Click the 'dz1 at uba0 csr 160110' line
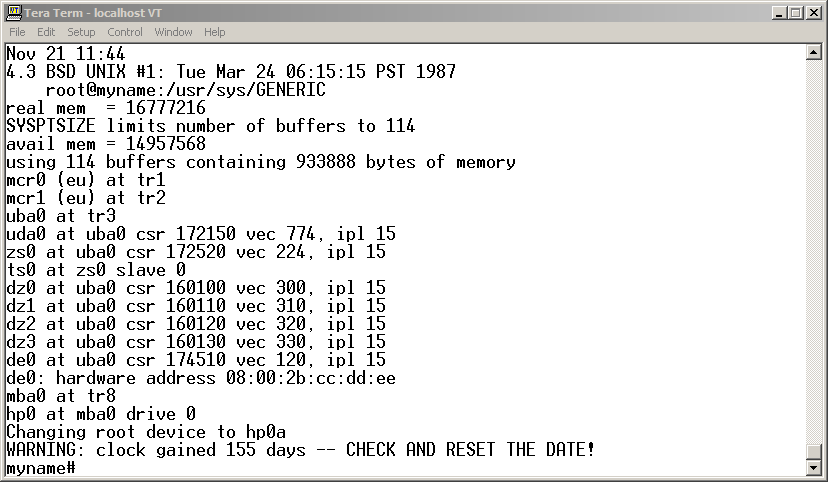Viewport: 828px width, 482px height. pyautogui.click(x=196, y=306)
